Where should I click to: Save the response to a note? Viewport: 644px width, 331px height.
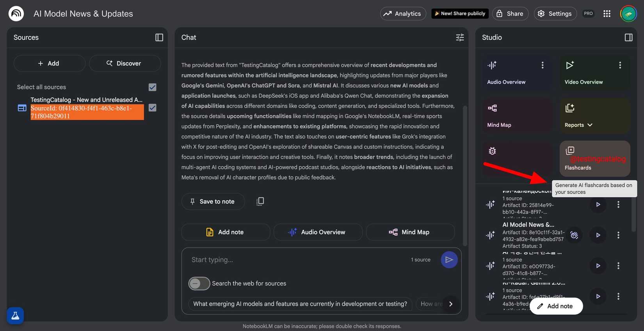coord(213,201)
